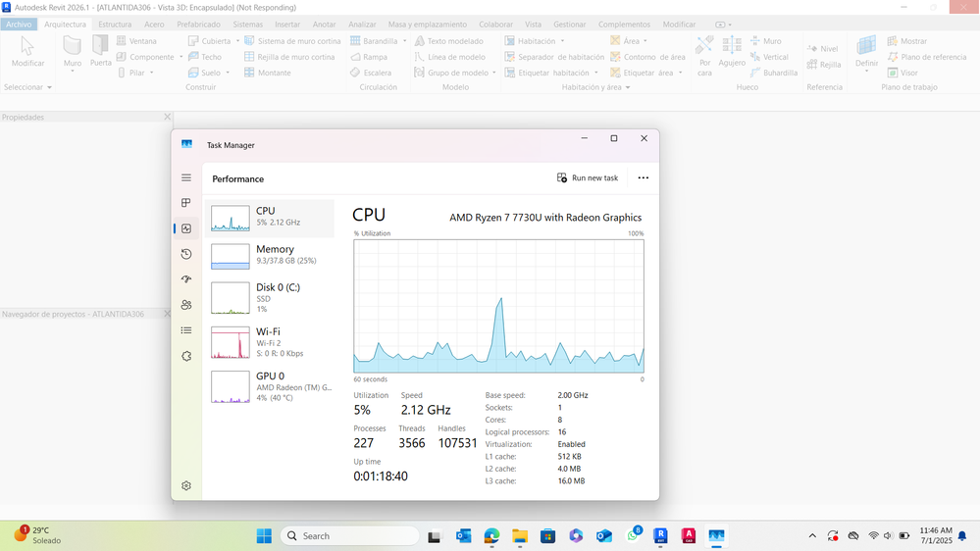Expand Área tool dropdown arrow
This screenshot has height=551, width=980.
coord(645,41)
